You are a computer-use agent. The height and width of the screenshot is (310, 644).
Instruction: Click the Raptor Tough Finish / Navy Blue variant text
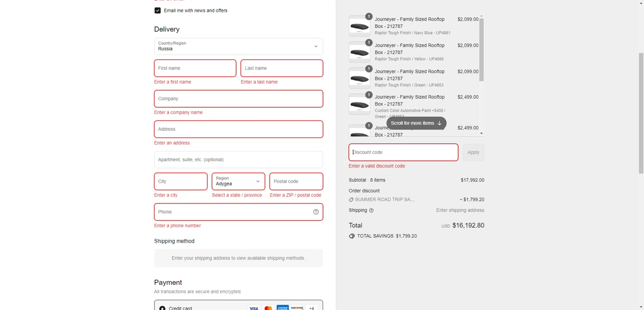[x=413, y=33]
